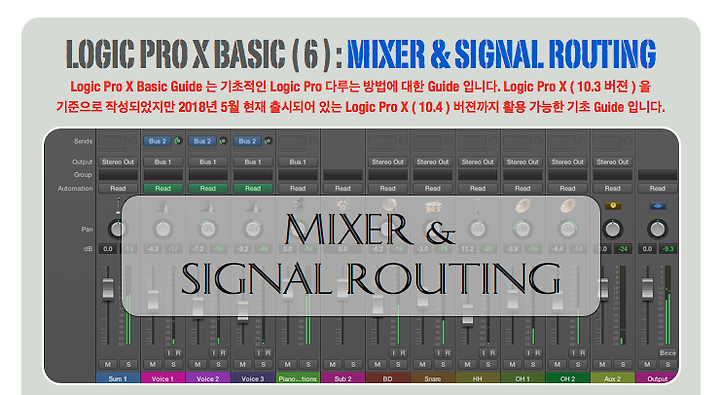Click the Voice 3 microphone icon
Viewport: 720px width, 395px height.
pyautogui.click(x=253, y=207)
